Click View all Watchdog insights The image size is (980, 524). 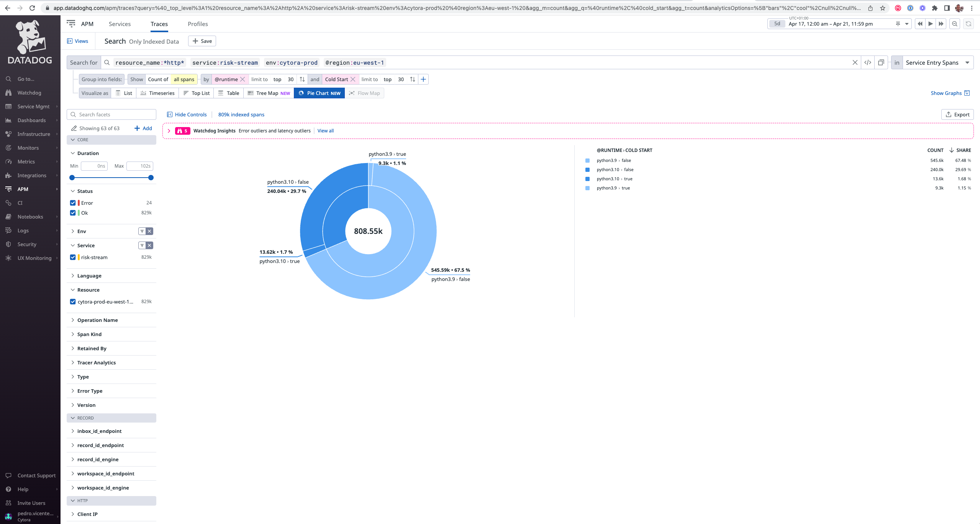pyautogui.click(x=326, y=131)
